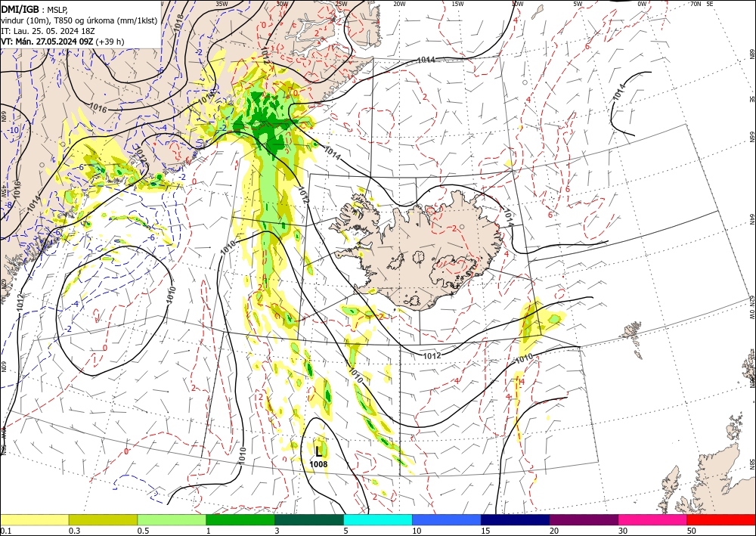Choose the navy 15–20 mm legend swatch

516,519
